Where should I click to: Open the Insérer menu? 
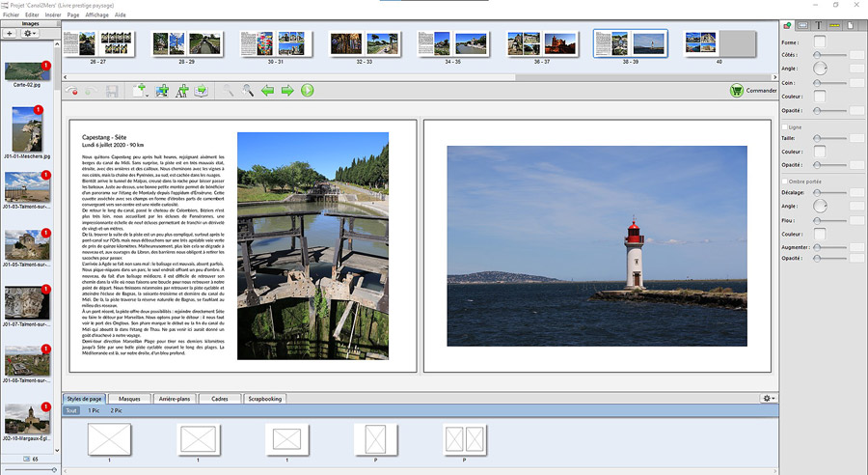click(53, 15)
